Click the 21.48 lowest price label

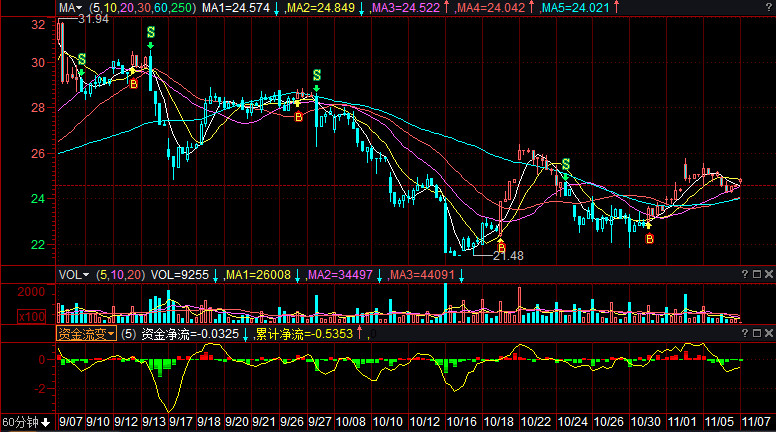tap(508, 255)
